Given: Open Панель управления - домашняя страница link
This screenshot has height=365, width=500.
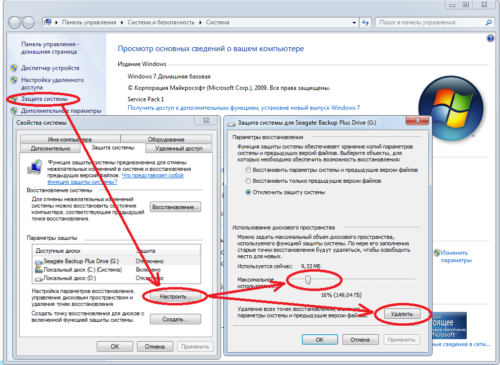Looking at the screenshot, I should (50, 48).
